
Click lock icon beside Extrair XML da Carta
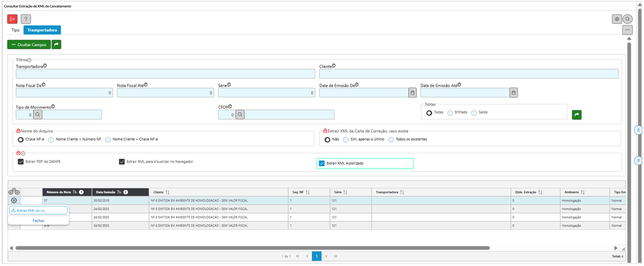coord(325,131)
